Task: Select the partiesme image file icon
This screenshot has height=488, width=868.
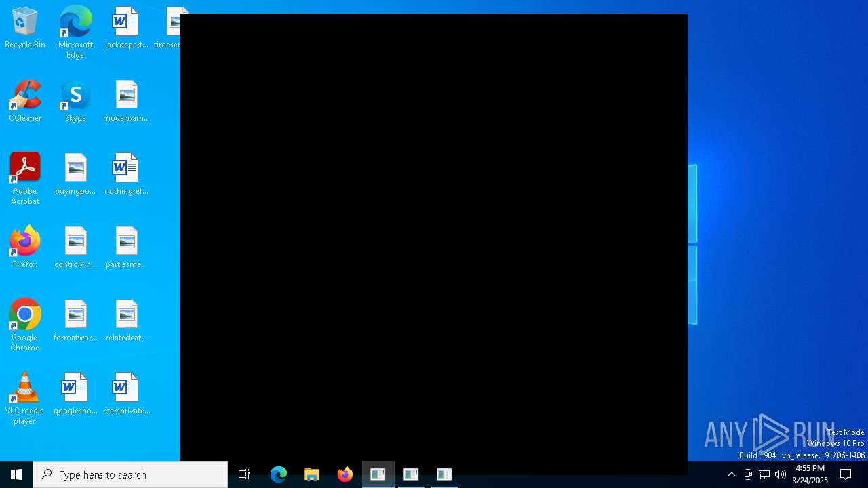Action: pos(126,248)
